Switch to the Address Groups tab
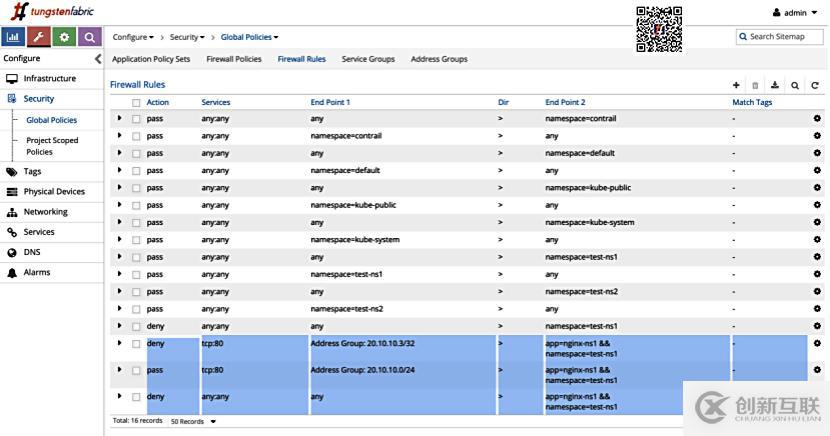This screenshot has width=830, height=436. click(x=439, y=59)
